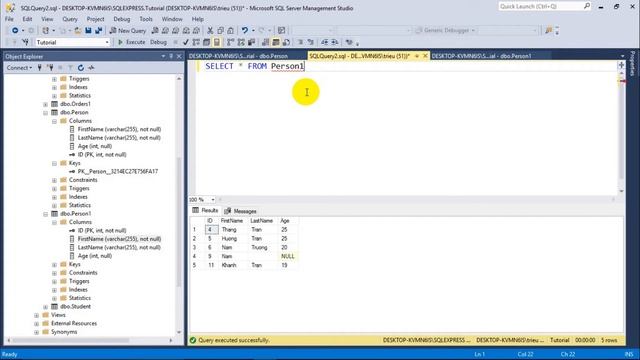Viewport: 640px width, 360px height.
Task: Expand the dbo.Orders1 table node
Action: click(46, 104)
